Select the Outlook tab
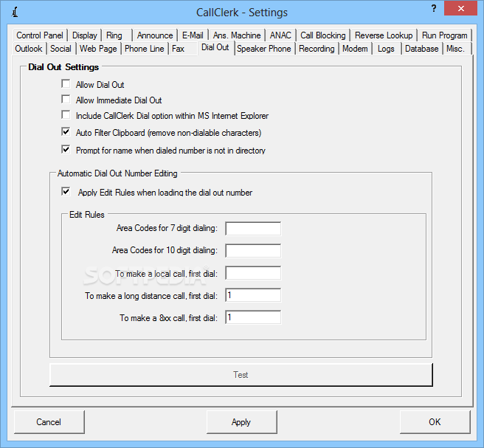This screenshot has width=484, height=448. click(29, 49)
